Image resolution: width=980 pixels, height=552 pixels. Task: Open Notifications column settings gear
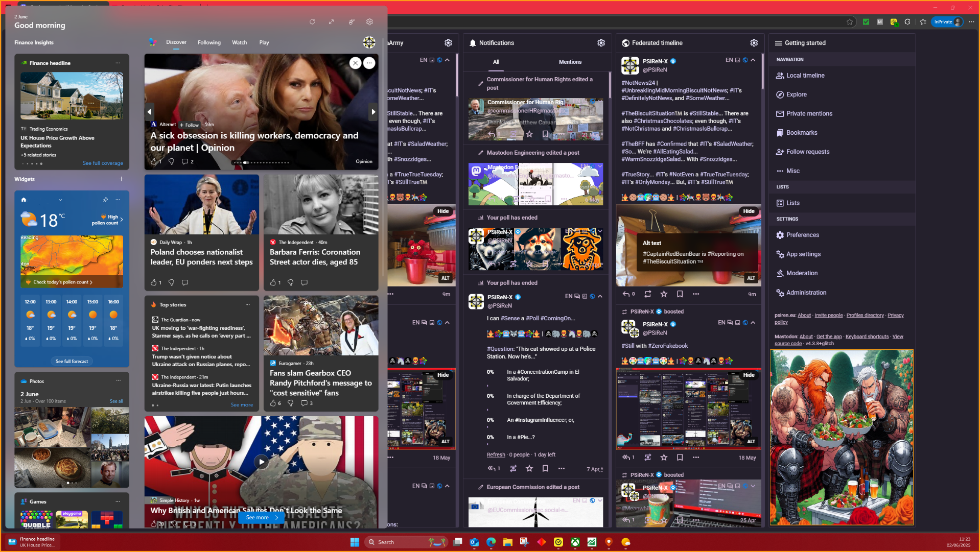click(x=601, y=43)
